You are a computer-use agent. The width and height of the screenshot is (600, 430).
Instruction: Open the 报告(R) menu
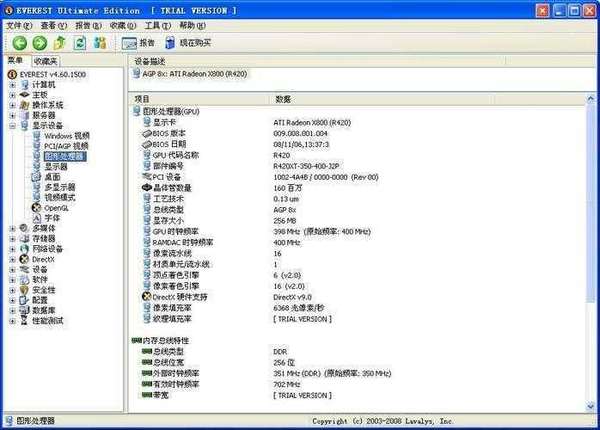tap(88, 26)
